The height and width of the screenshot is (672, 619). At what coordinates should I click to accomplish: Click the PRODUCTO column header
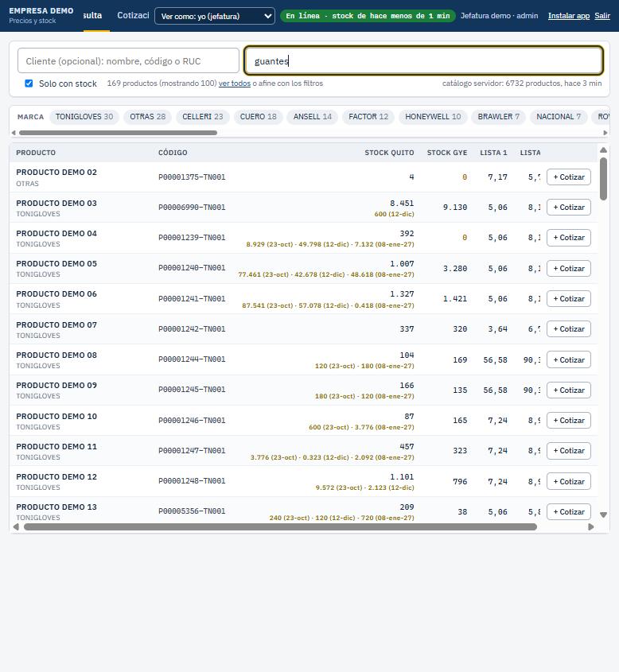(x=36, y=153)
